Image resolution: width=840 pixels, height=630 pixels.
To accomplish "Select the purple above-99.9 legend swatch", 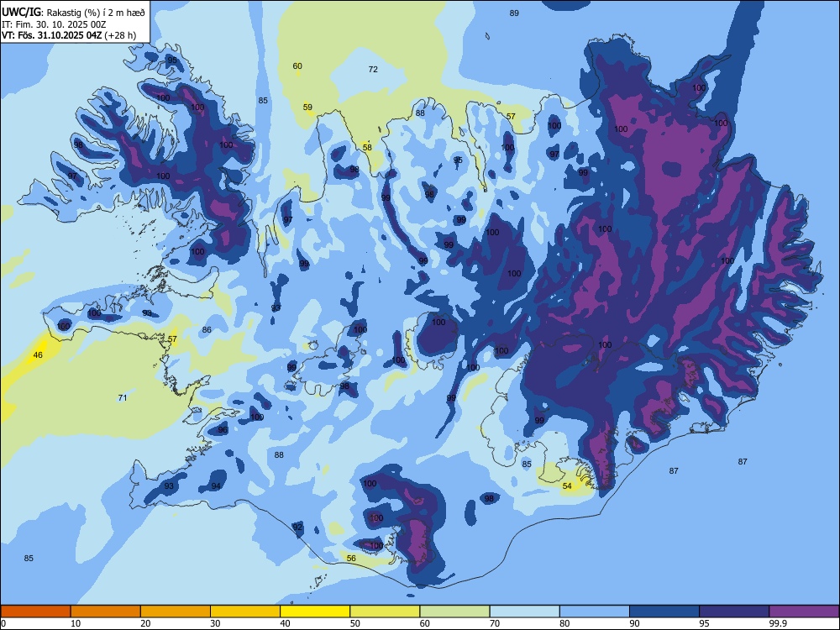I will click(804, 612).
